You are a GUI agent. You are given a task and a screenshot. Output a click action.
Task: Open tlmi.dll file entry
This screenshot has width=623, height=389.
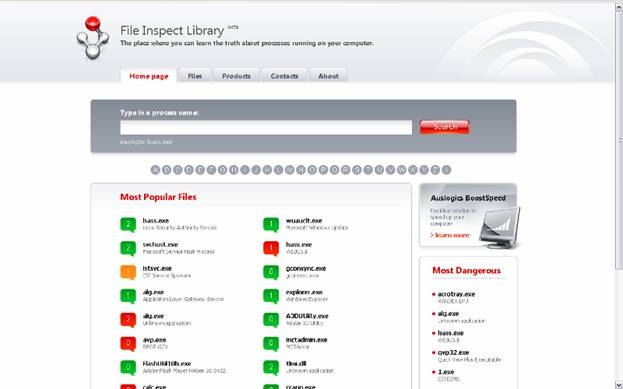[x=296, y=364]
